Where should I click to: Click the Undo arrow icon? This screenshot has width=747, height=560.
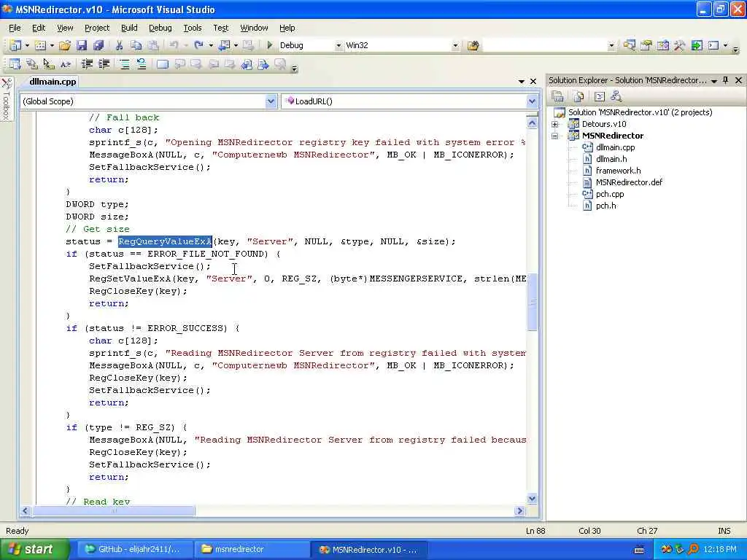pos(174,45)
